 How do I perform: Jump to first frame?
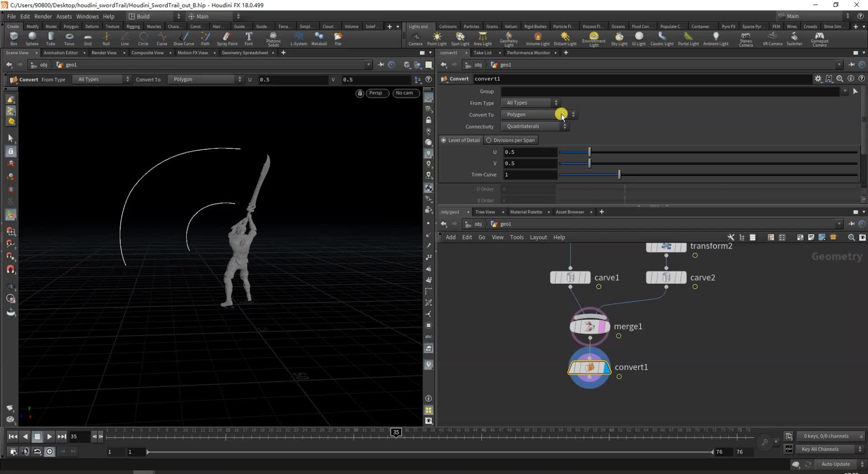pos(13,436)
